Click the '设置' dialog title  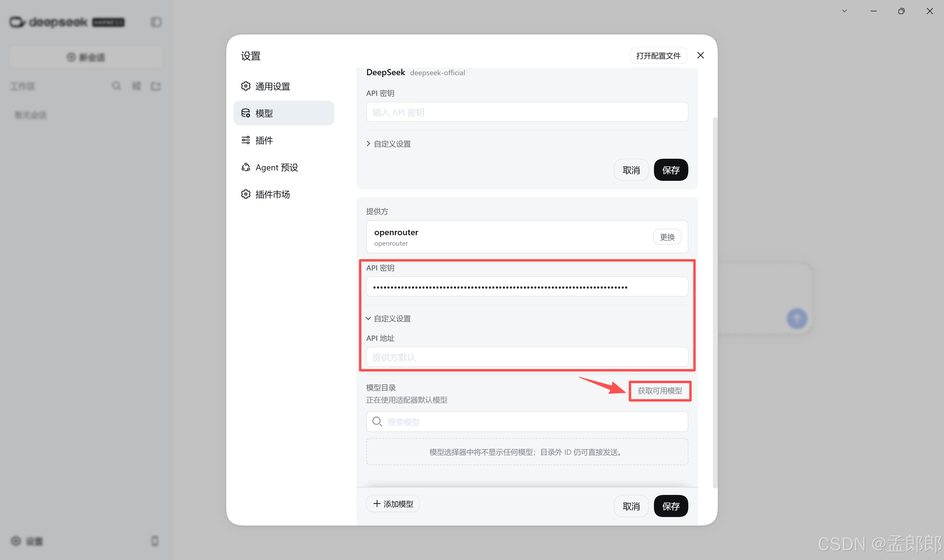point(251,56)
